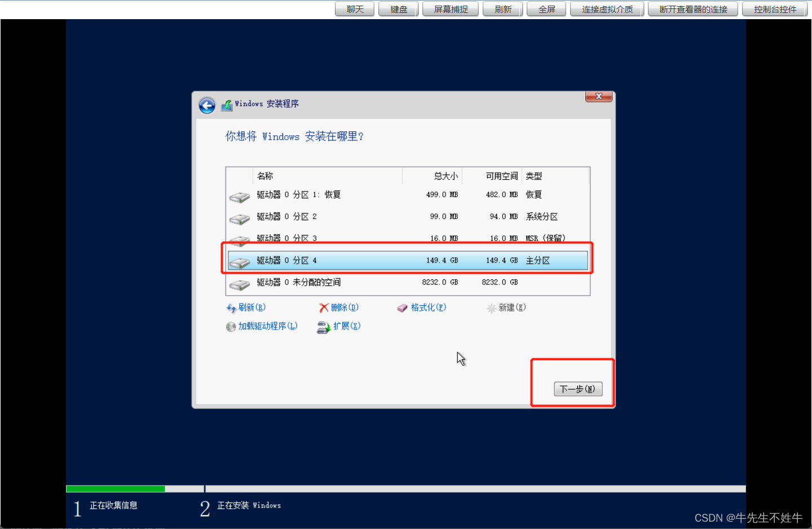The height and width of the screenshot is (529, 812).
Task: Click the 加载驱动程序(L) link
Action: point(268,326)
